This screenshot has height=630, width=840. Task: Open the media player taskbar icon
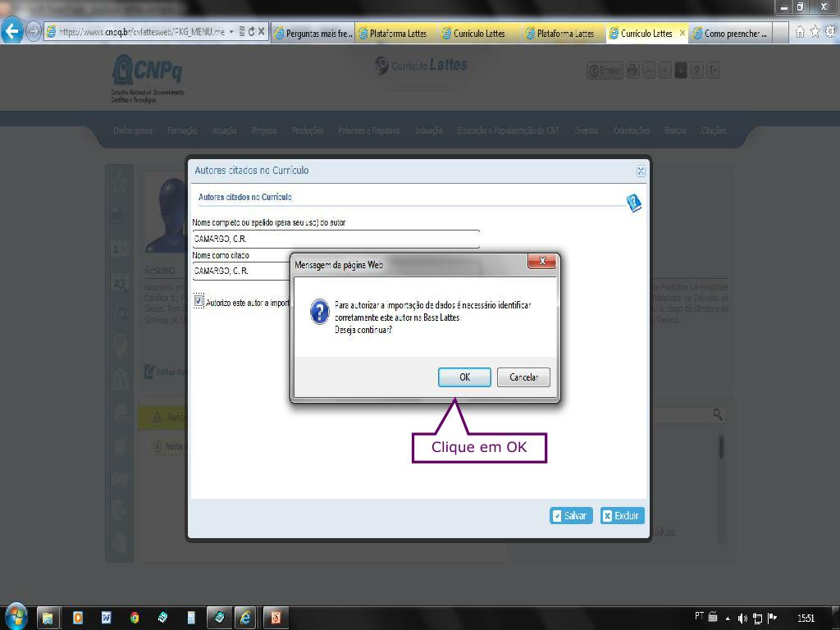coord(78,618)
